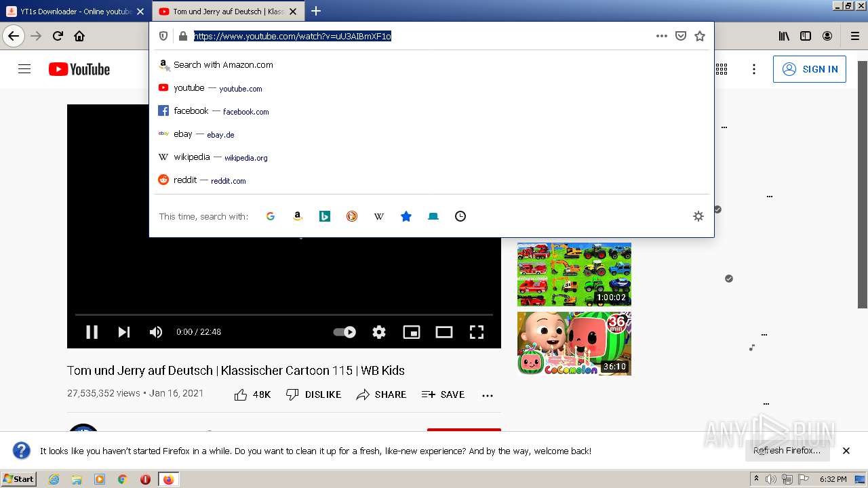Click Refresh Firefox button

(787, 451)
